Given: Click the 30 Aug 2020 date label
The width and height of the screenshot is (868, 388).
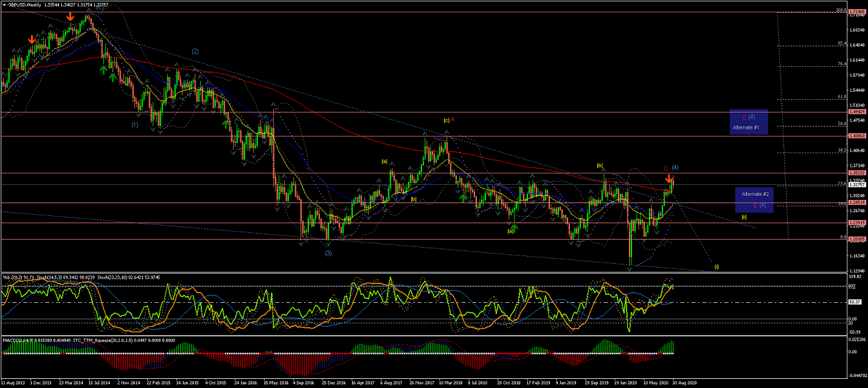Looking at the screenshot, I should click(x=686, y=384).
